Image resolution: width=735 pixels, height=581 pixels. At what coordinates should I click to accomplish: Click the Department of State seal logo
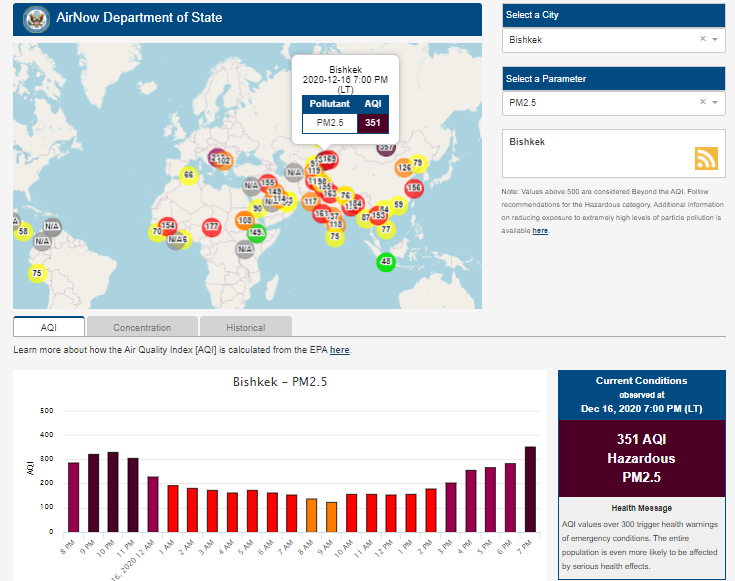click(35, 18)
